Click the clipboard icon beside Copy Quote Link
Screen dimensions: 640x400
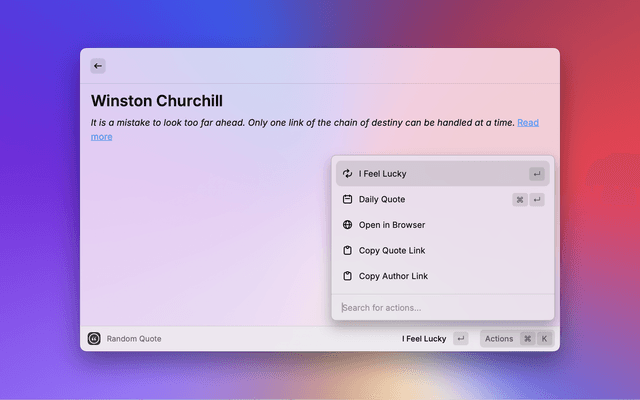tap(347, 251)
